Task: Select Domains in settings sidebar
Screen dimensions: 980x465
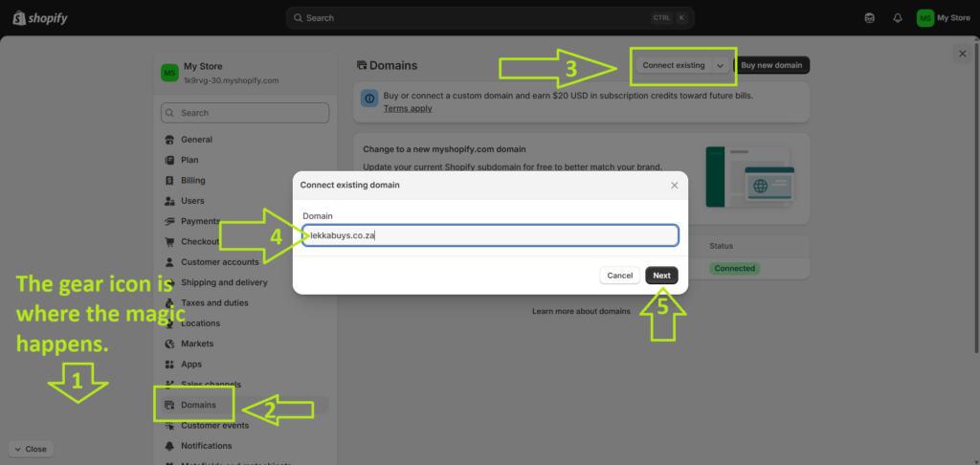Action: click(x=198, y=405)
